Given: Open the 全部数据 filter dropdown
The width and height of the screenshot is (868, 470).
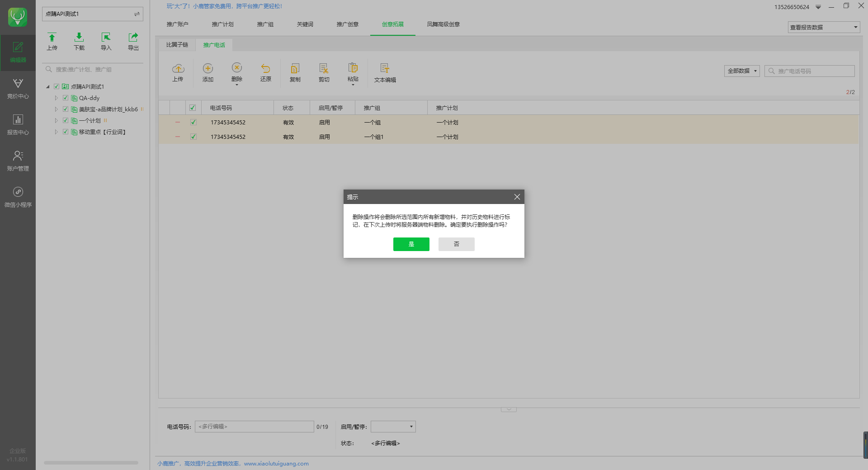Looking at the screenshot, I should coord(742,71).
